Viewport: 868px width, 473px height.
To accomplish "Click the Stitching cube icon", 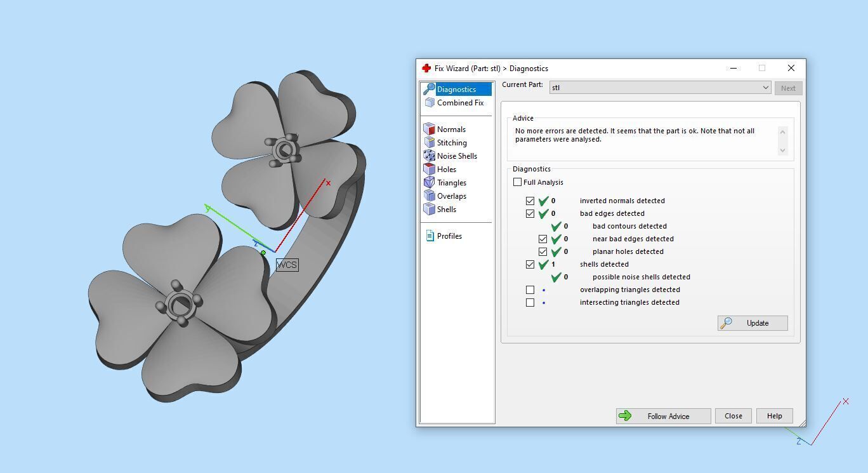I will (430, 142).
